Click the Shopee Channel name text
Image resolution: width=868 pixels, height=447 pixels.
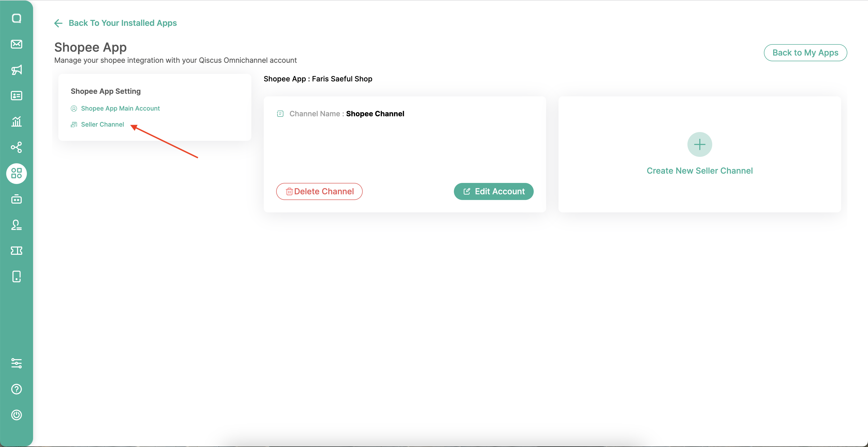tap(375, 114)
